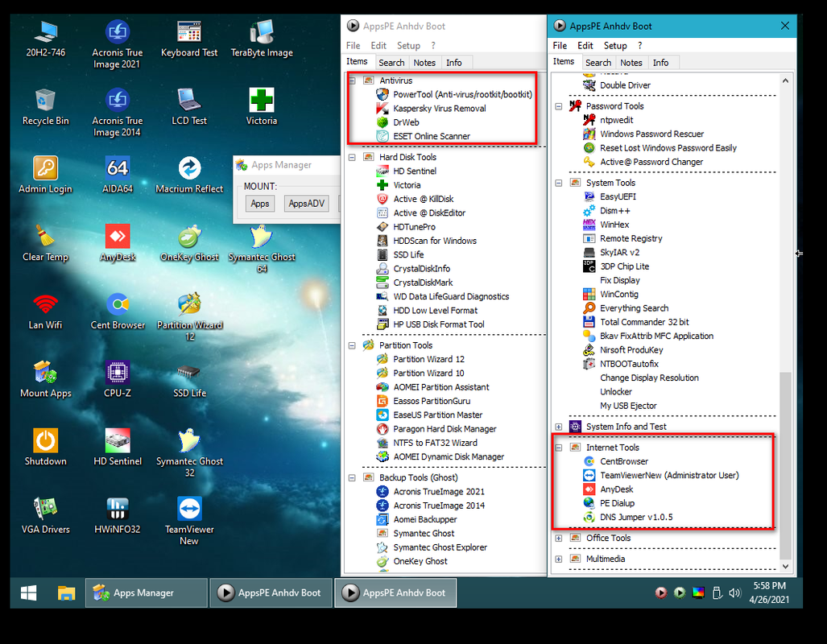Switch to Search tab in right window
Viewport: 827px width, 644px height.
coord(598,63)
